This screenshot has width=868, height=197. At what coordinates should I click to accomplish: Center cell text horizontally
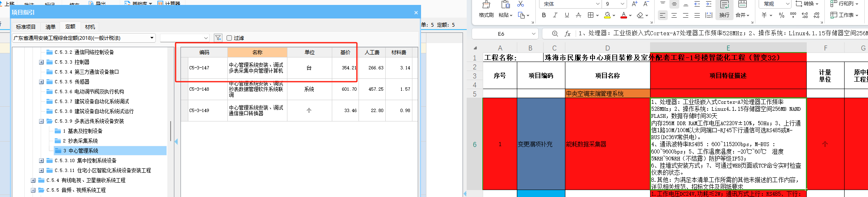674,15
